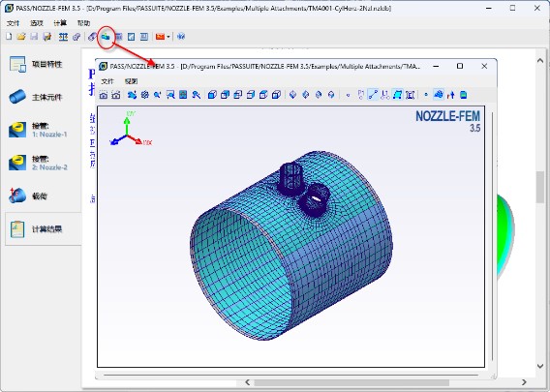The width and height of the screenshot is (550, 392).
Task: Click the zoom-to-window rectangle icon in viewer
Action: (x=170, y=95)
